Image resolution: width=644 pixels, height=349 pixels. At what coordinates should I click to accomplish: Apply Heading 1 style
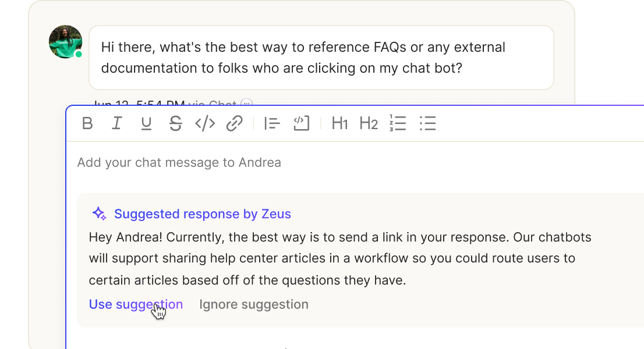click(x=339, y=123)
